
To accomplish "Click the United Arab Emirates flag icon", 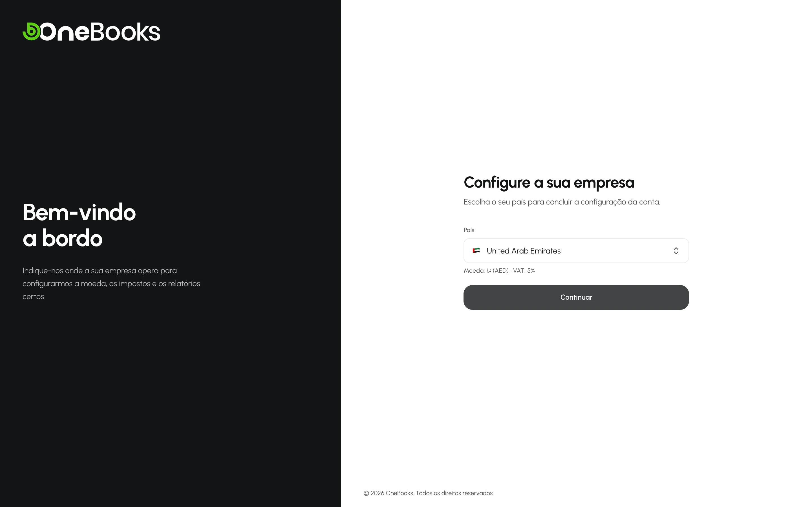I will pyautogui.click(x=476, y=250).
